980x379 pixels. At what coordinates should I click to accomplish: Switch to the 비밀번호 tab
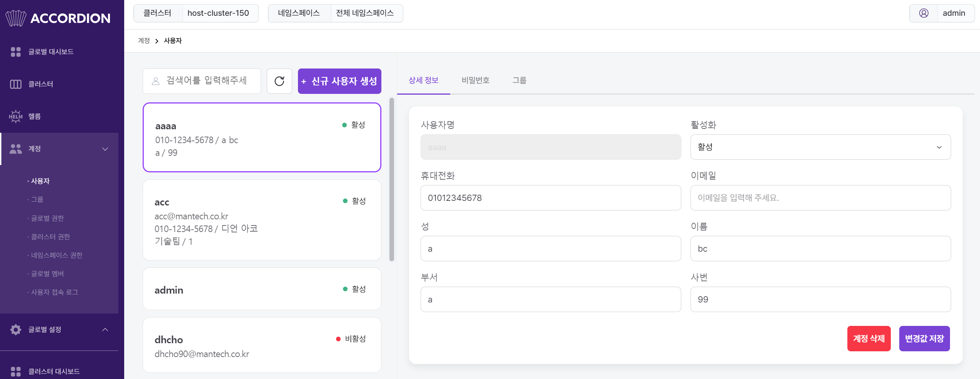475,80
